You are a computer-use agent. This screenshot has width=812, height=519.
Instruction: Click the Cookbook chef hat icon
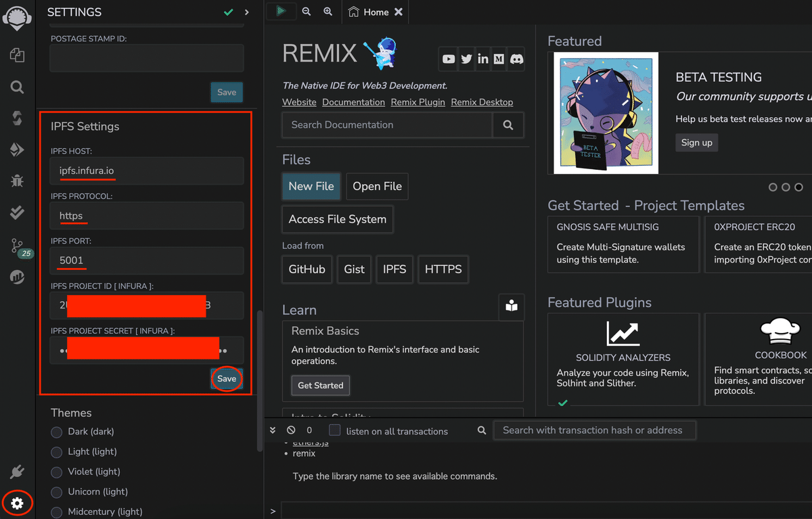(x=780, y=332)
